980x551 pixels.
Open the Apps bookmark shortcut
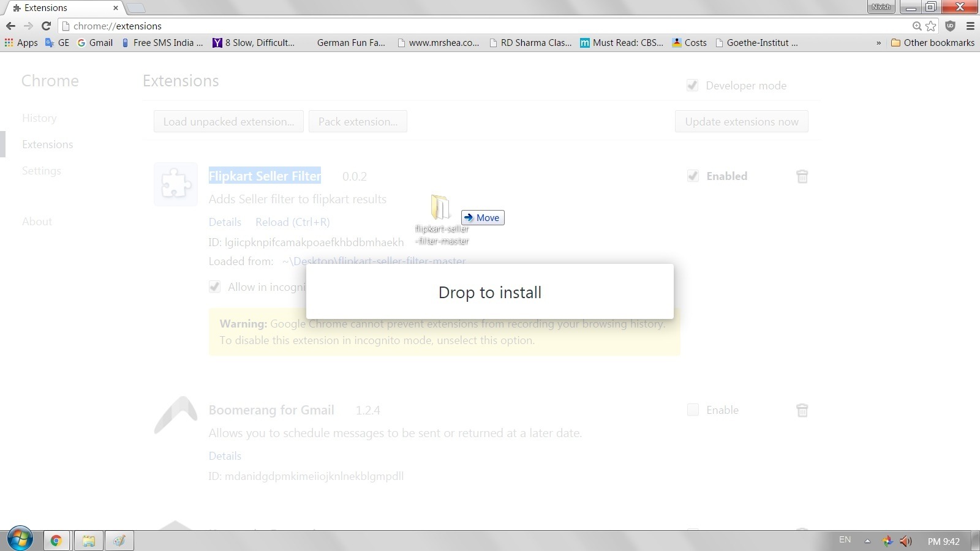click(x=21, y=43)
